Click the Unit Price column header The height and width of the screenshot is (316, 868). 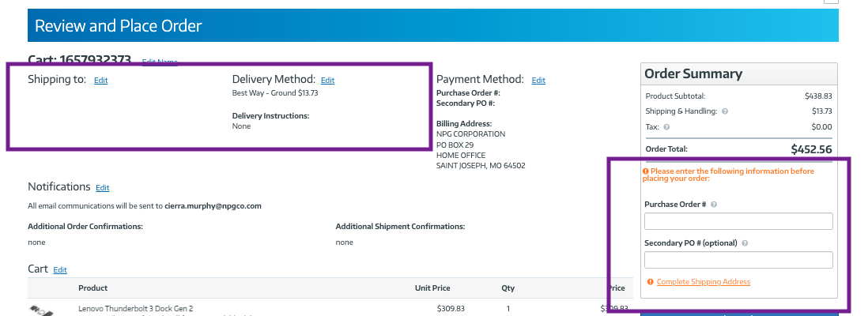click(432, 288)
